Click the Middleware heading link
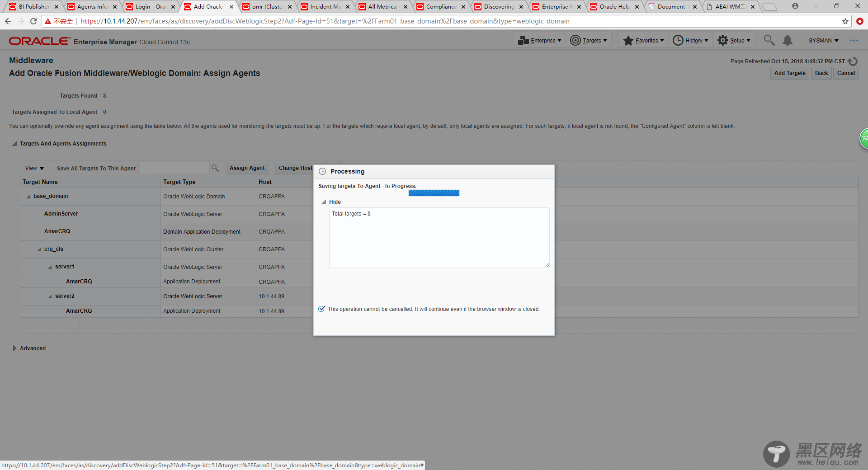Screen dimensions: 868x470 coord(31,61)
